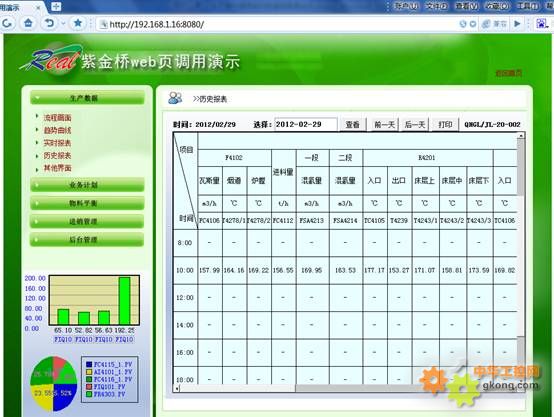
Task: Click the 打印 button
Action: click(x=445, y=124)
